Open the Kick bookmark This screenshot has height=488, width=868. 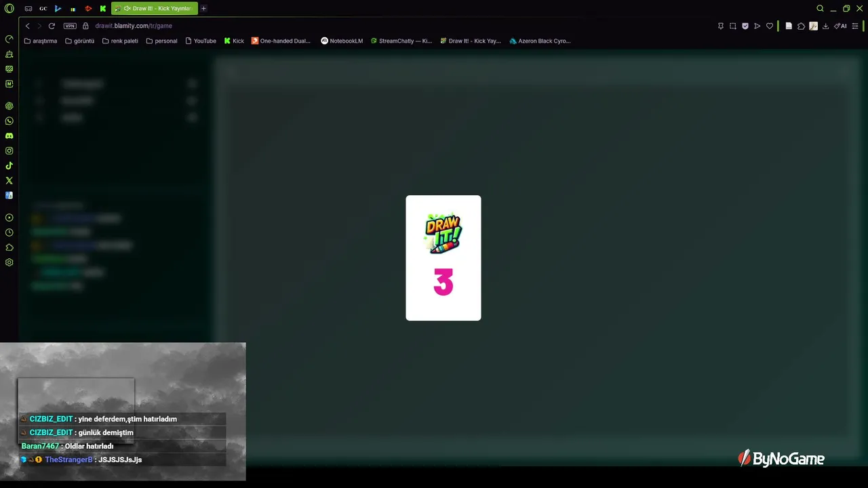tap(234, 41)
